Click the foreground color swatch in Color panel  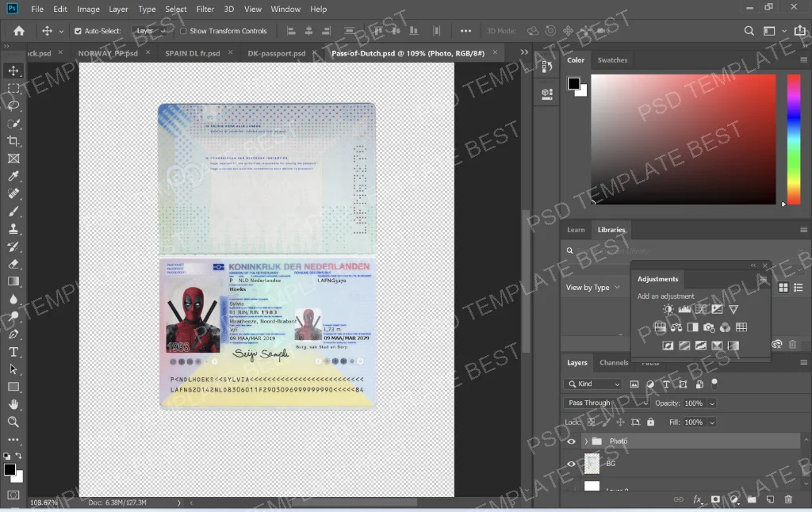(x=573, y=83)
